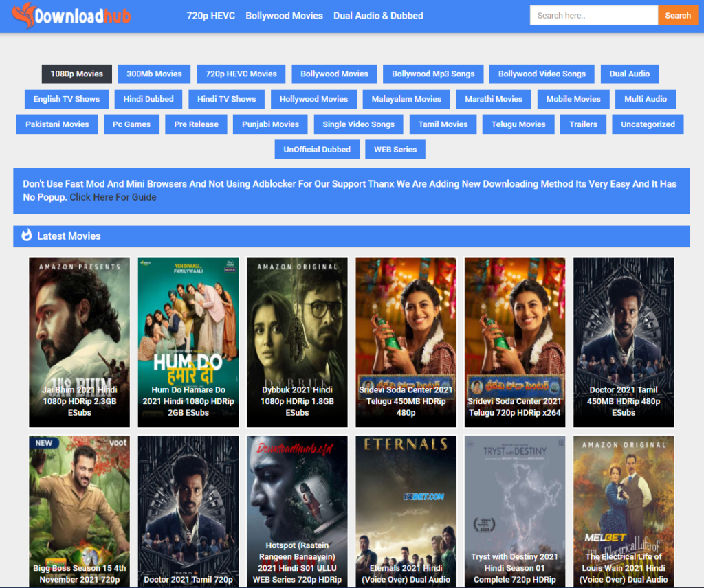The image size is (704, 588).
Task: Open 720p HEVC Movies category button
Action: click(241, 74)
